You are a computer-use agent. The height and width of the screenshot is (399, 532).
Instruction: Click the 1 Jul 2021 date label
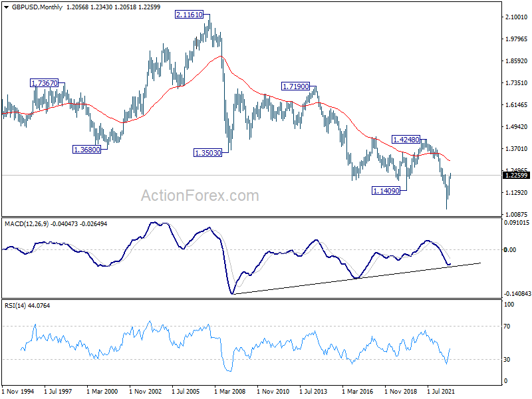(x=441, y=392)
